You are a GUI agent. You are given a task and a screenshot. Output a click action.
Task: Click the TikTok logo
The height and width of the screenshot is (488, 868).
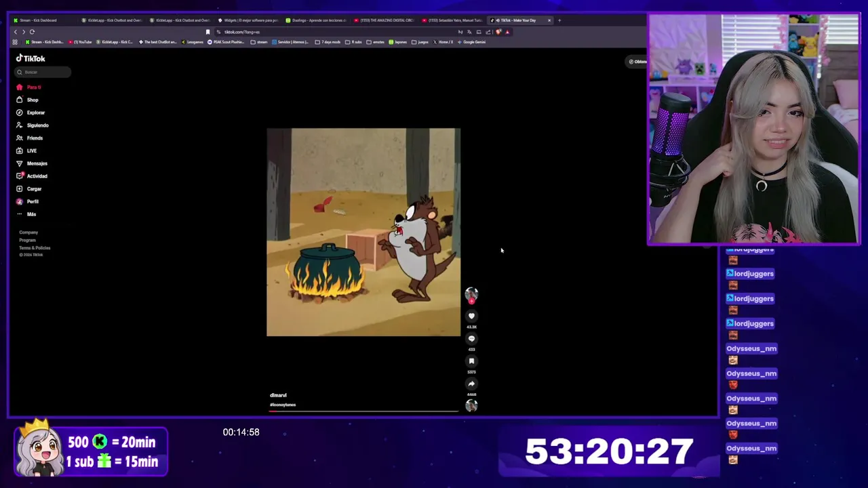click(x=31, y=58)
